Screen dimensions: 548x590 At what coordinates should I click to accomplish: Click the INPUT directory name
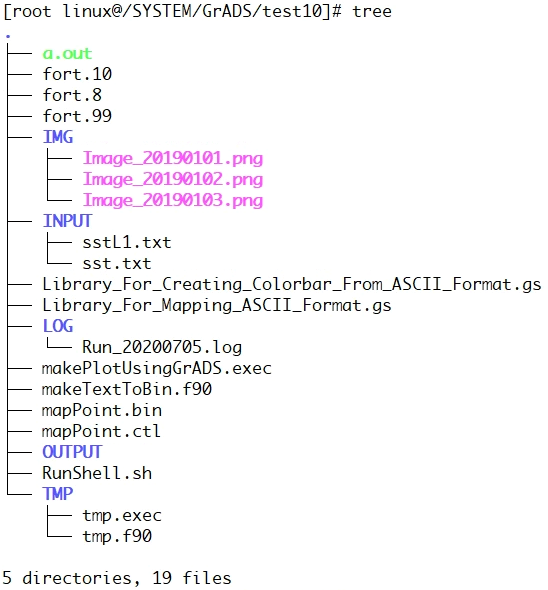click(x=67, y=221)
